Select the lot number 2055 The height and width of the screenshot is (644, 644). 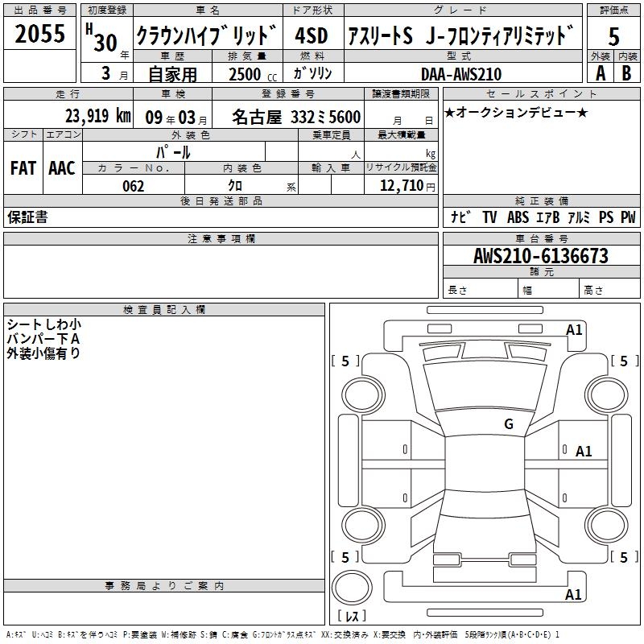[x=39, y=33]
